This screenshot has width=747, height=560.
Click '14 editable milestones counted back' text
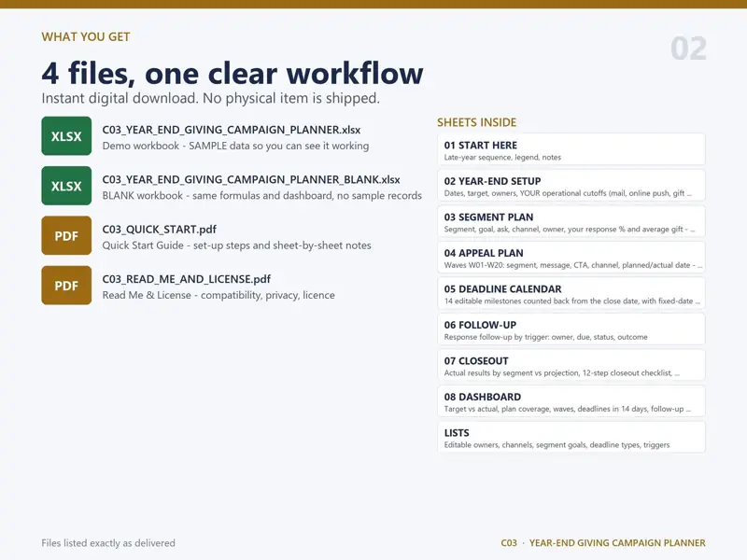pyautogui.click(x=572, y=301)
